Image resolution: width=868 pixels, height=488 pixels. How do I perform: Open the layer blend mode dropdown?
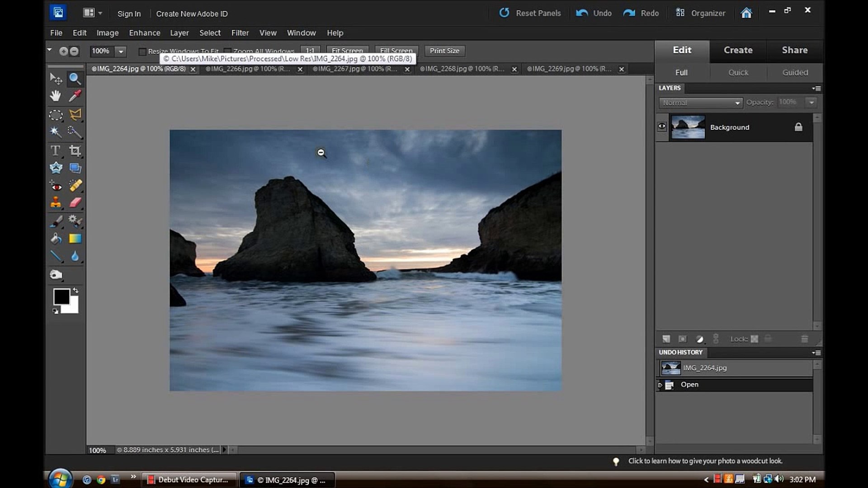coord(700,103)
